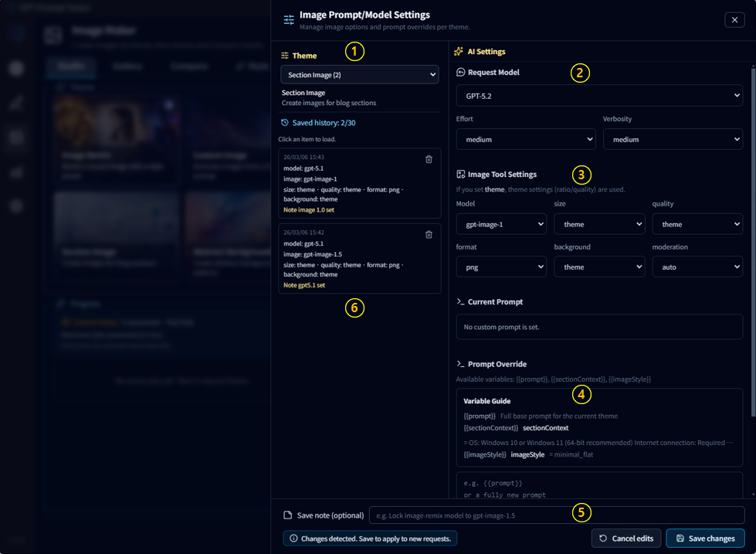Click the Saved history clock icon
The width and height of the screenshot is (756, 554).
pyautogui.click(x=284, y=123)
